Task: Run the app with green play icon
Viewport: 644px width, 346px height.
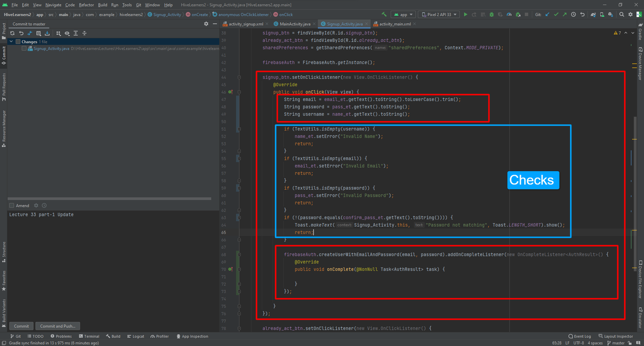Action: point(465,15)
